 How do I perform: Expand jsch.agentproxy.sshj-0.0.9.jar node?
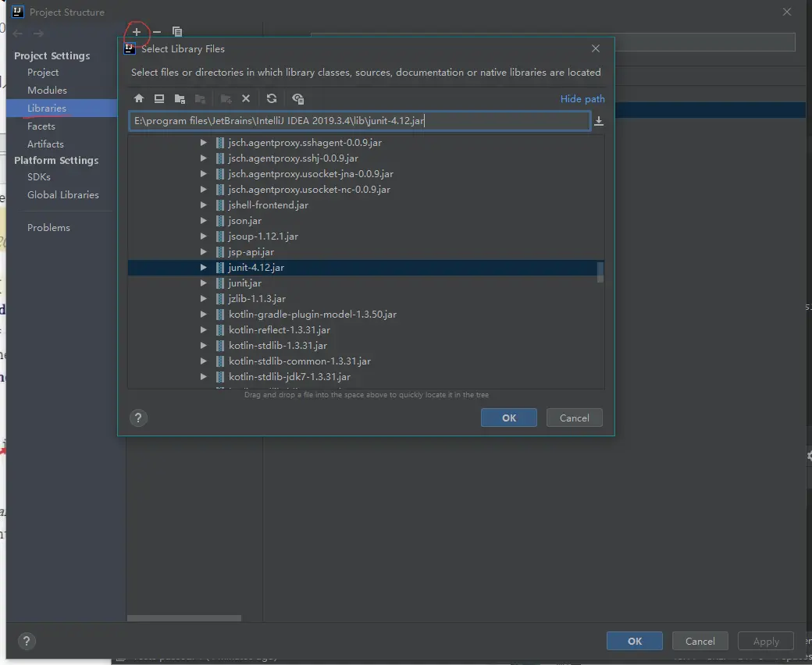click(204, 158)
